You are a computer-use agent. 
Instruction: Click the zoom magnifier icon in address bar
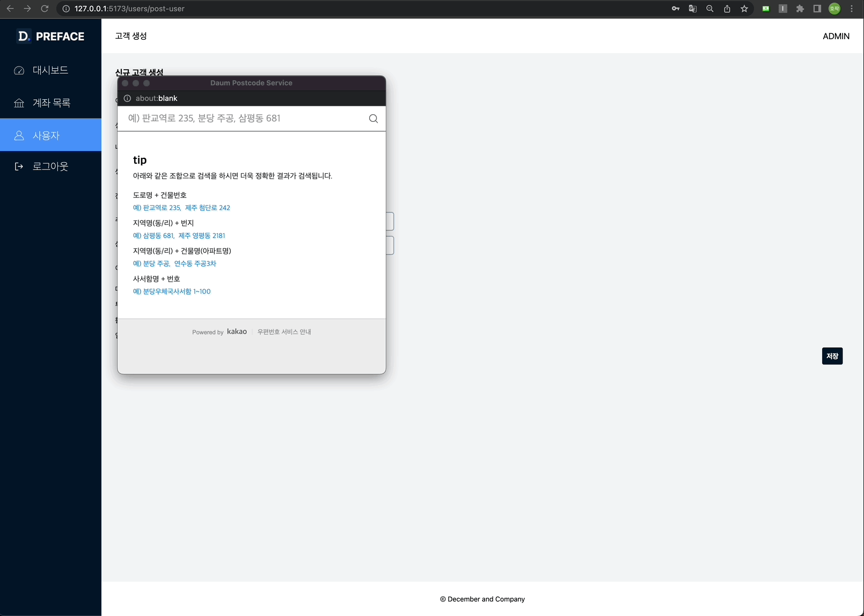coord(710,9)
